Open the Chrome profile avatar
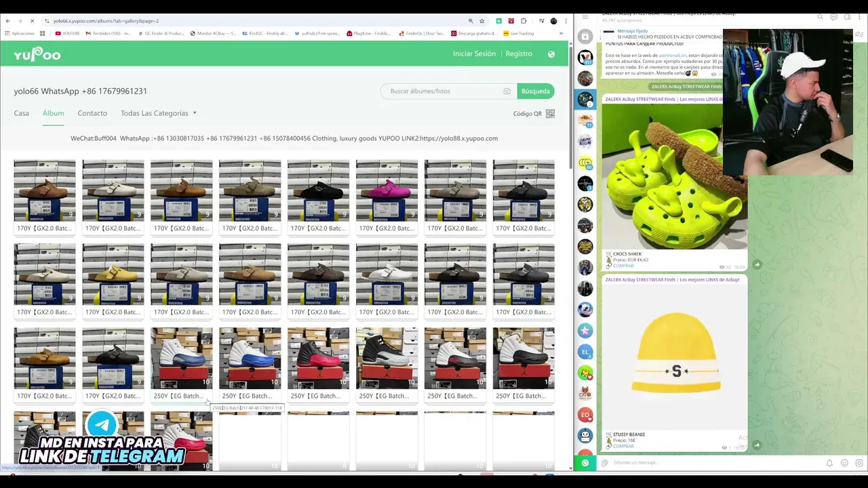Image resolution: width=868 pixels, height=488 pixels. click(553, 21)
